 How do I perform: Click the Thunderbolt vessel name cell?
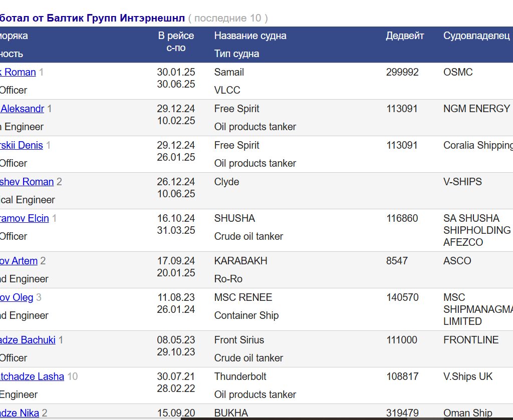pyautogui.click(x=240, y=376)
